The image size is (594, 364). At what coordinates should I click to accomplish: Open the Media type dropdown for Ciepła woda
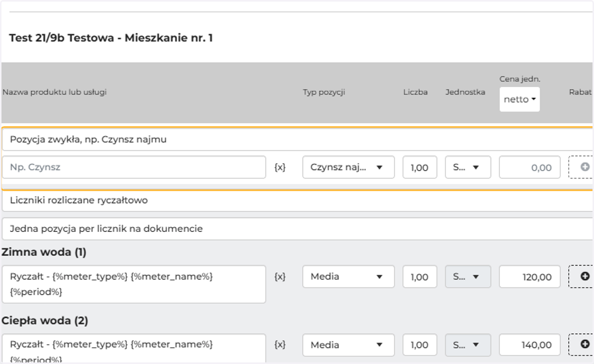348,345
